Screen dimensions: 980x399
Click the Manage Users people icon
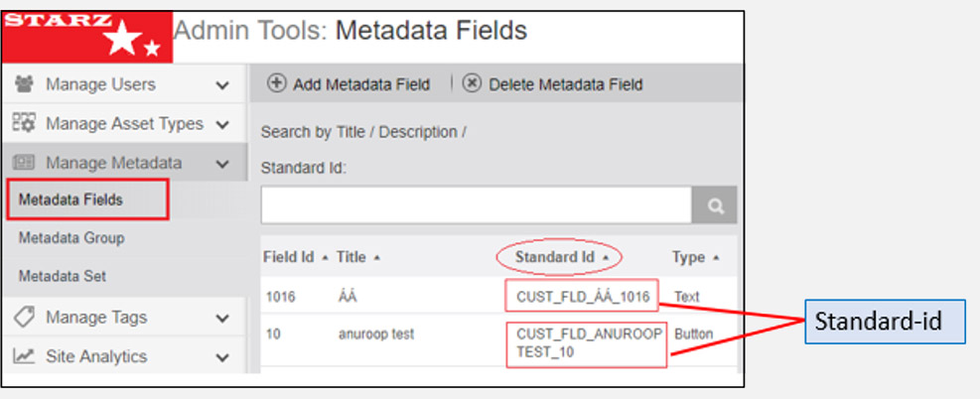pos(24,85)
